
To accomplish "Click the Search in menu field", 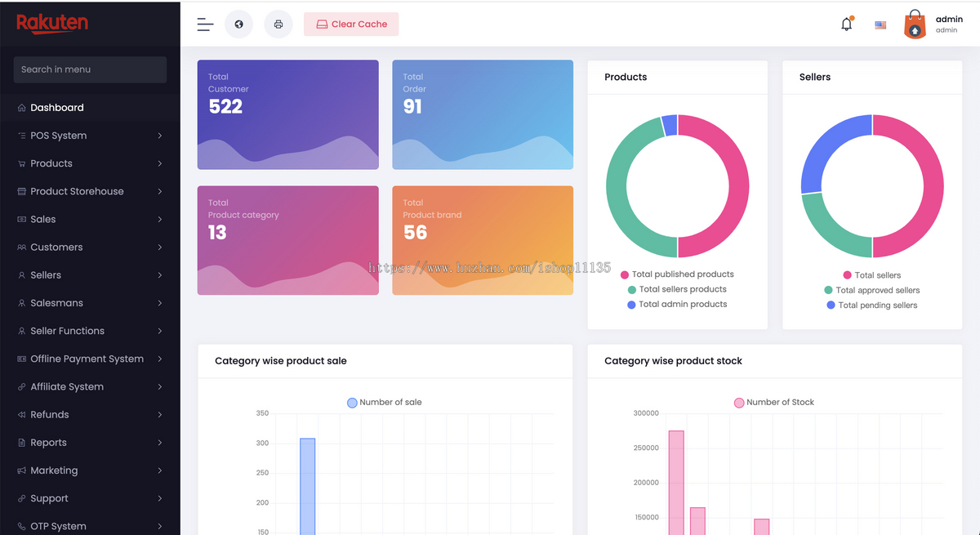I will click(90, 69).
